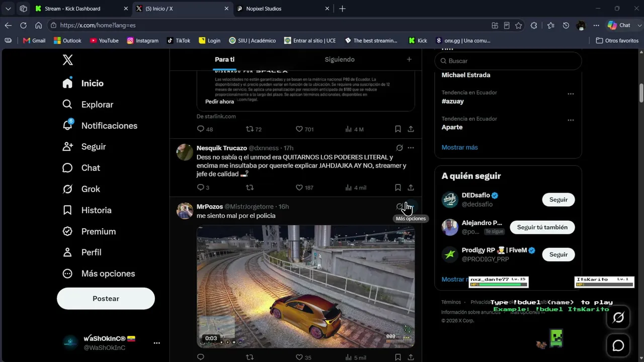The width and height of the screenshot is (644, 362).
Task: Open a new browser tab
Action: pos(343,9)
